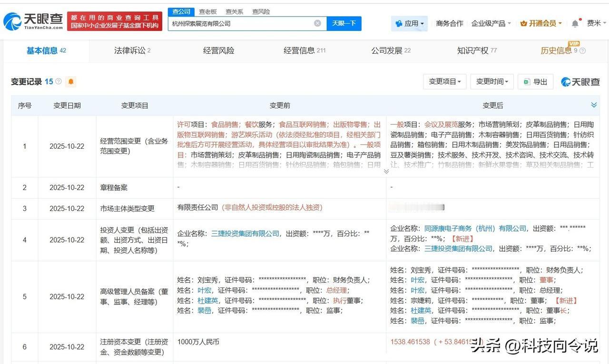Viewport: 609px width, 364px height.
Task: Open the 变更时间 filter dropdown
Action: point(491,82)
